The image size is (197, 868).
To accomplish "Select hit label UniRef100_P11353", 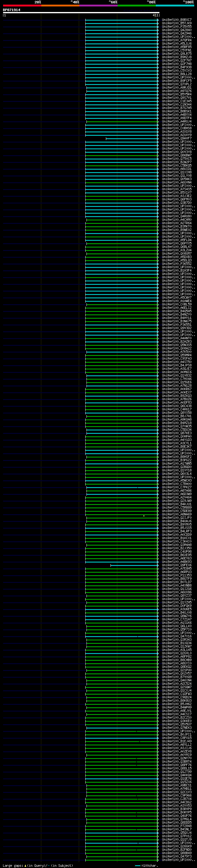I will 177,575.
